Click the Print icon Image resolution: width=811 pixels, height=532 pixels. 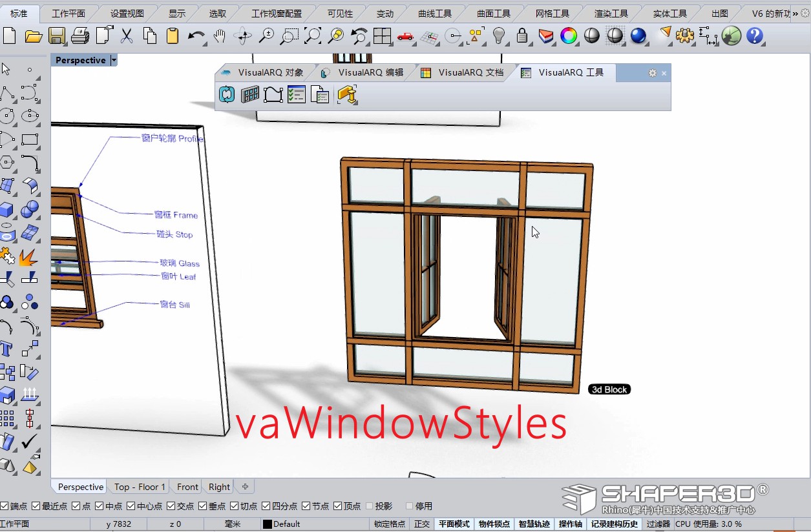(x=80, y=36)
